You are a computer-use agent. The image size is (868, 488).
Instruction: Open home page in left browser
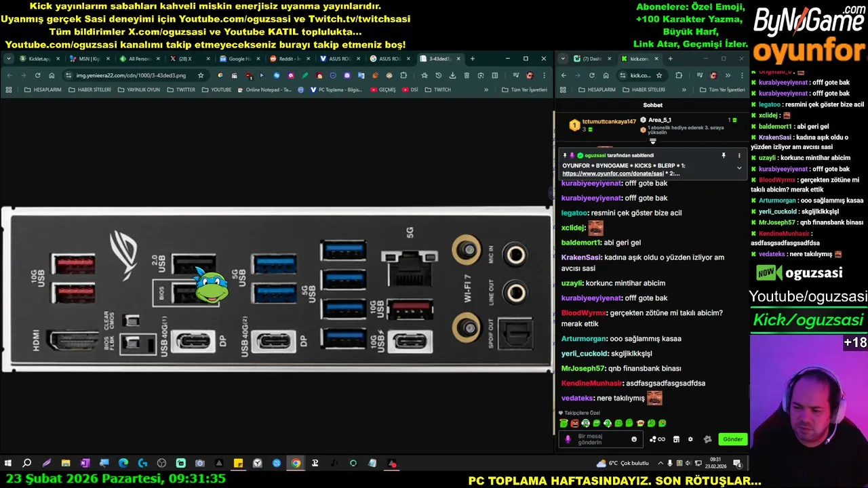click(x=52, y=75)
